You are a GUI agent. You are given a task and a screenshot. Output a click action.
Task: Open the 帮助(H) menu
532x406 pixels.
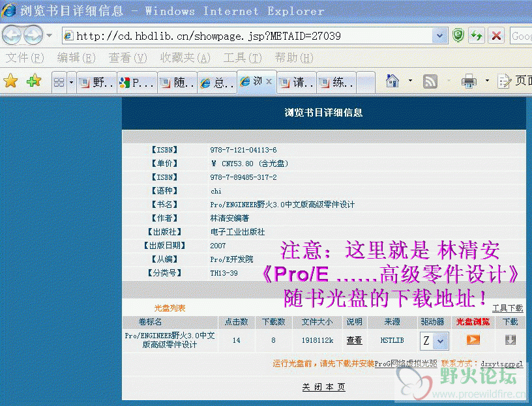[x=294, y=58]
